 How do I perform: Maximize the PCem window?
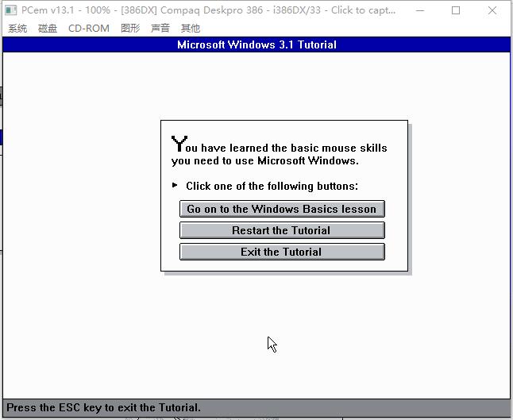[x=456, y=10]
